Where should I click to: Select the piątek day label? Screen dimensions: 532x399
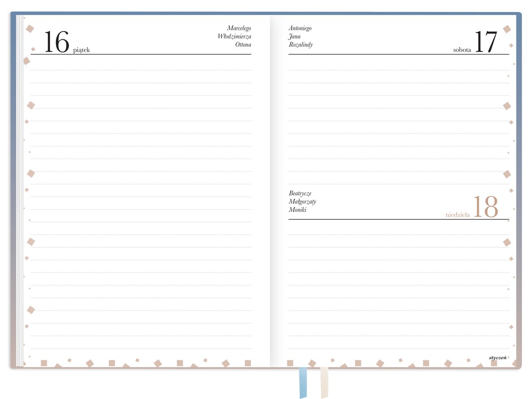[82, 50]
